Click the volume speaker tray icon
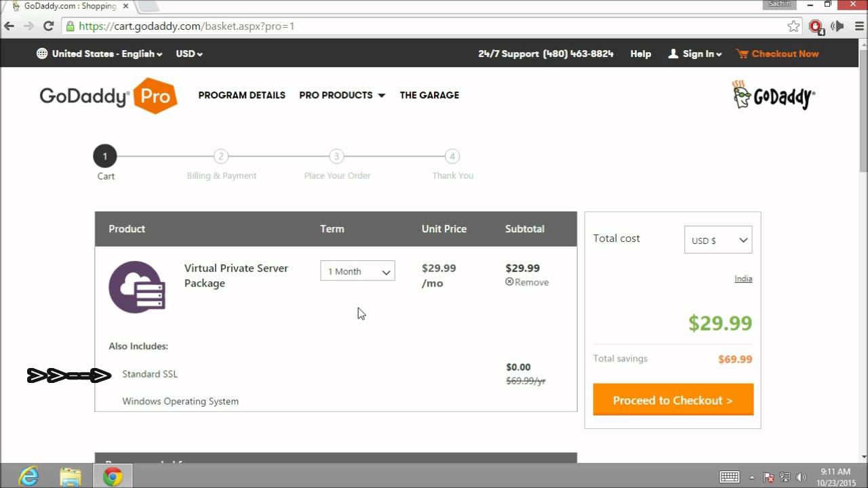 (802, 476)
